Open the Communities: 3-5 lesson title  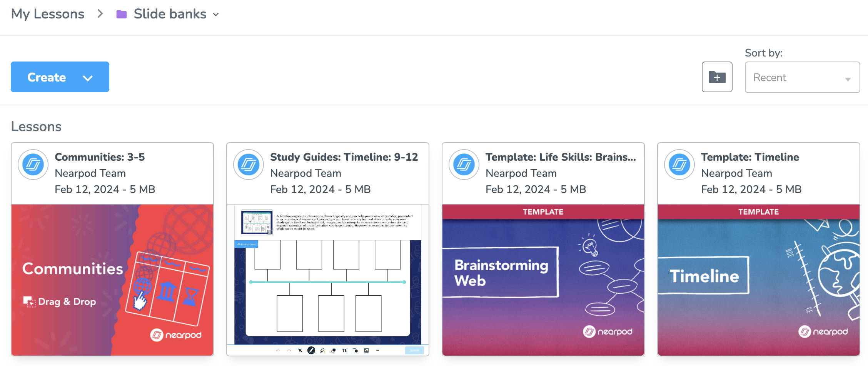100,157
